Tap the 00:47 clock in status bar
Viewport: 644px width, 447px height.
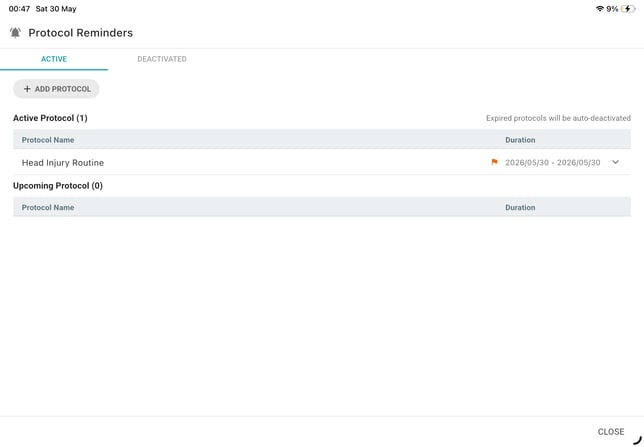[x=19, y=9]
